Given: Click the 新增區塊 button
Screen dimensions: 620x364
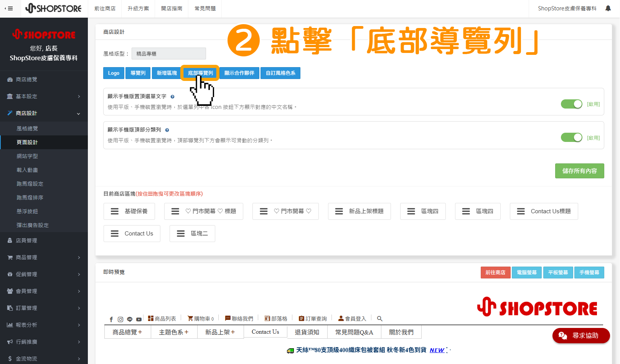Looking at the screenshot, I should pyautogui.click(x=167, y=73).
